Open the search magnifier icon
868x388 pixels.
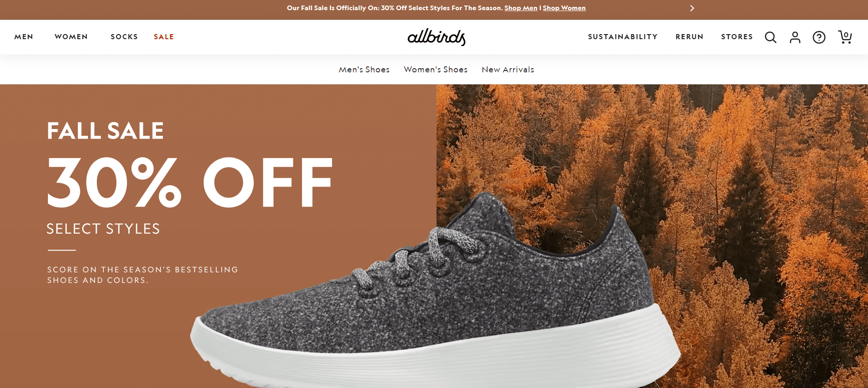click(771, 37)
